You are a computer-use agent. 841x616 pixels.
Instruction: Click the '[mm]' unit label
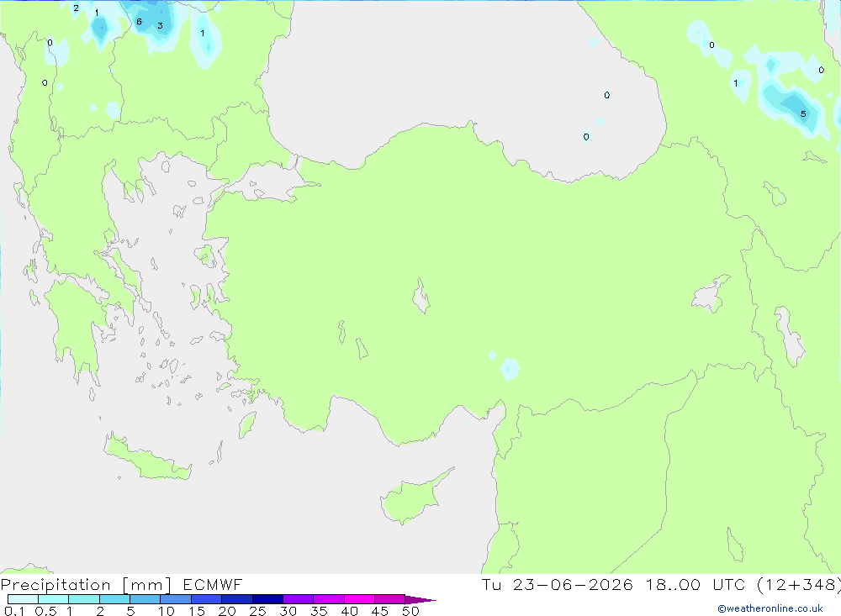147,585
